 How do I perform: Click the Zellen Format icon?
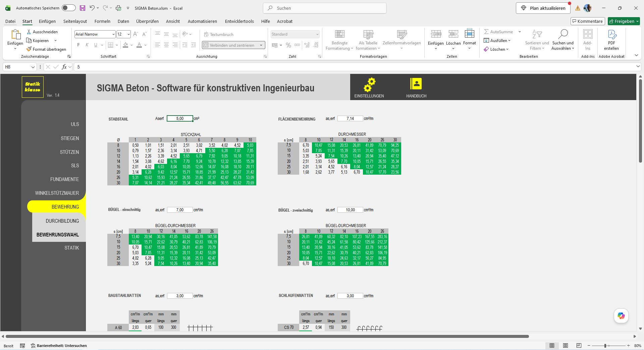point(470,34)
